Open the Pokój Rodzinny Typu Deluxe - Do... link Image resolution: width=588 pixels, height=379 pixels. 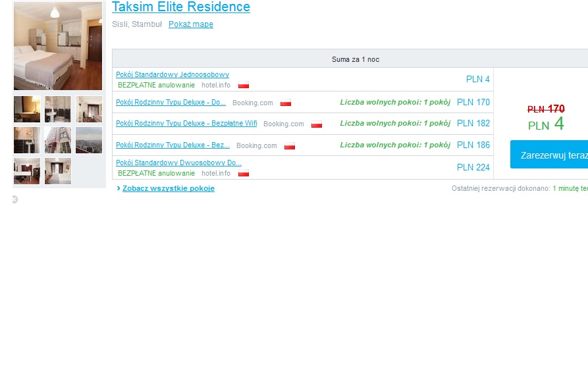[x=171, y=103]
